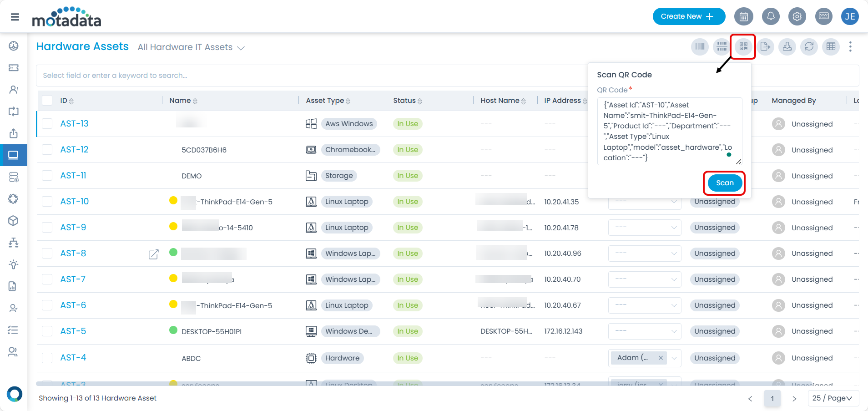The width and height of the screenshot is (868, 411).
Task: Open the calendar icon in header
Action: (743, 17)
